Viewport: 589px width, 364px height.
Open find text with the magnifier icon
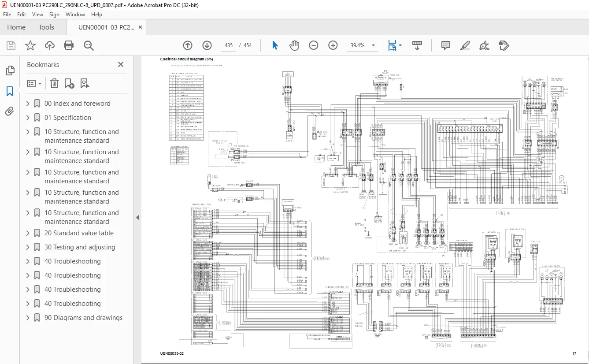coord(89,45)
